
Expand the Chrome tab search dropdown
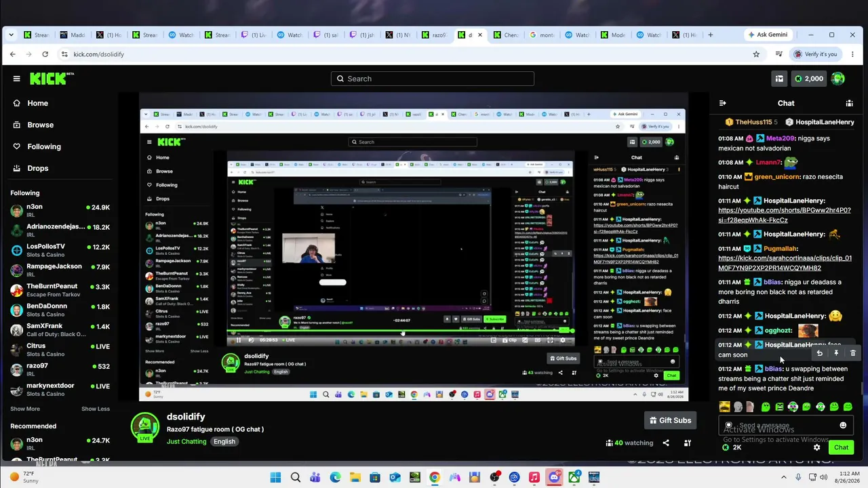point(12,35)
